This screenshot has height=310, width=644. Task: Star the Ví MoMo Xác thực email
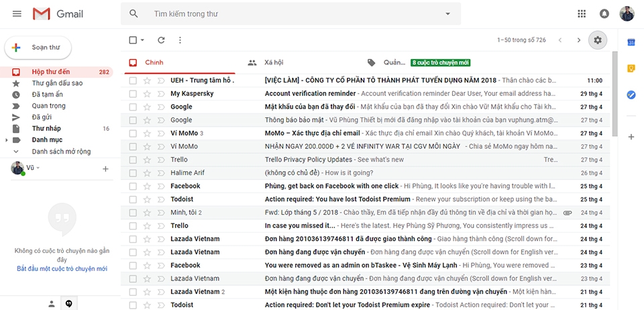point(147,134)
